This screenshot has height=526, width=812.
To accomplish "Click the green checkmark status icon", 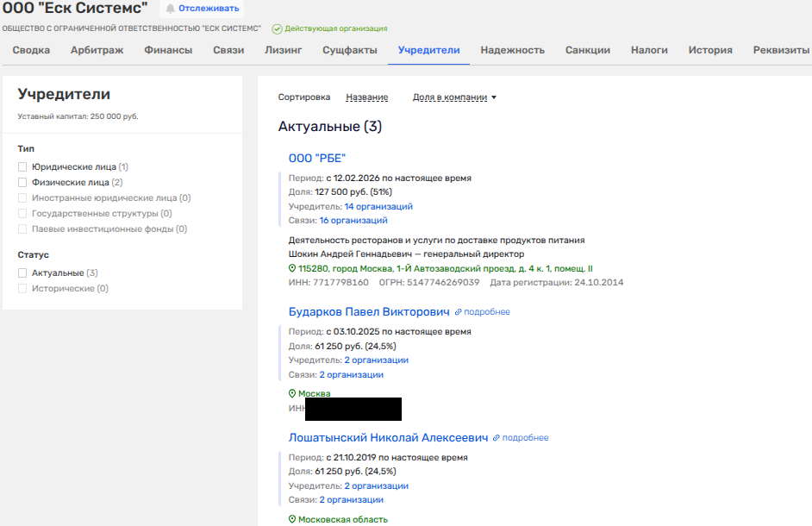I will click(277, 28).
